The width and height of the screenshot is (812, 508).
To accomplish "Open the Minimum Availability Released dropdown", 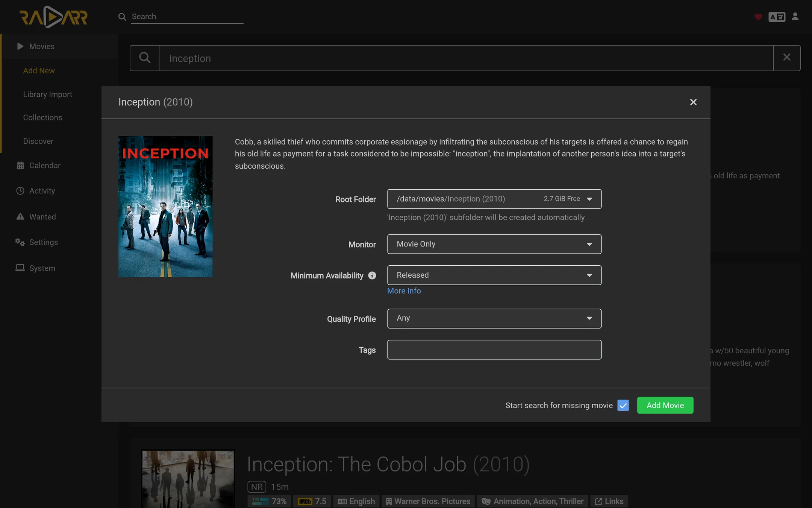I will point(494,275).
